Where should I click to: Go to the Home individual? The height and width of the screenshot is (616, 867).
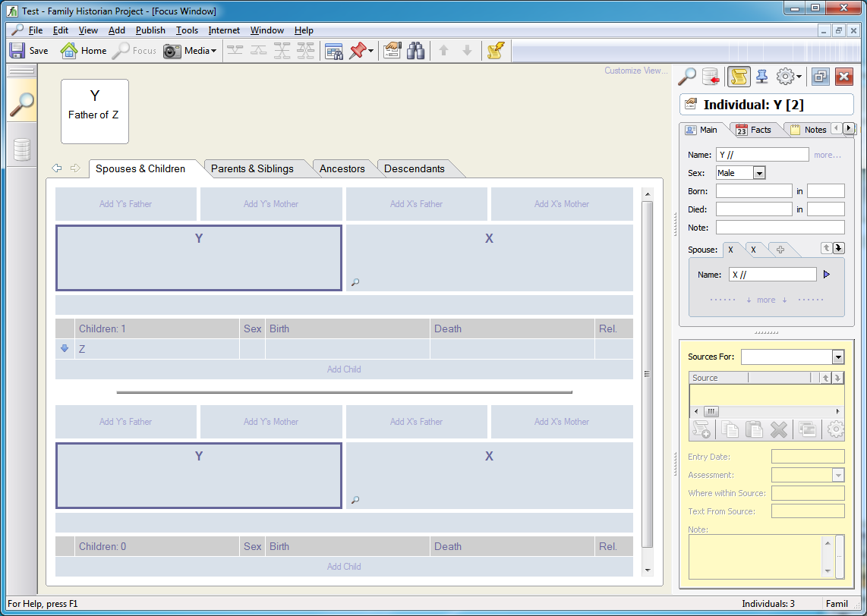pos(84,51)
